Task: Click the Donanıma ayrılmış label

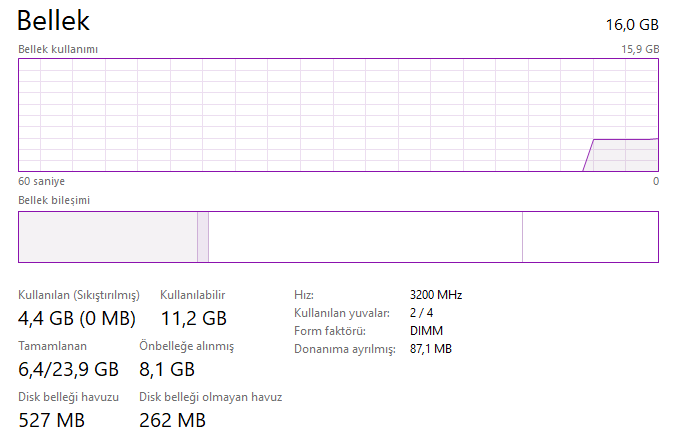Action: pos(344,349)
